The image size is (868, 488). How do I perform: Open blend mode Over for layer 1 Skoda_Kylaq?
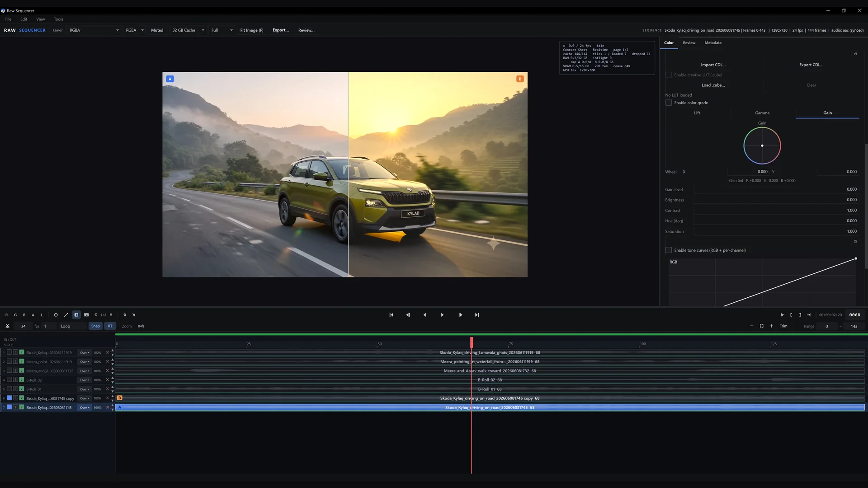coord(85,353)
